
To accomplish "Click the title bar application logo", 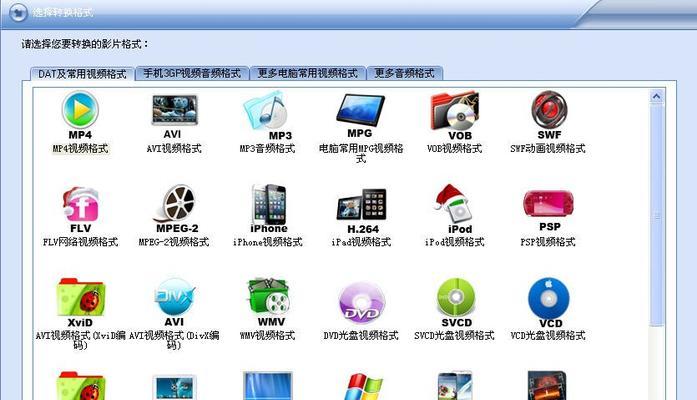I will point(17,12).
